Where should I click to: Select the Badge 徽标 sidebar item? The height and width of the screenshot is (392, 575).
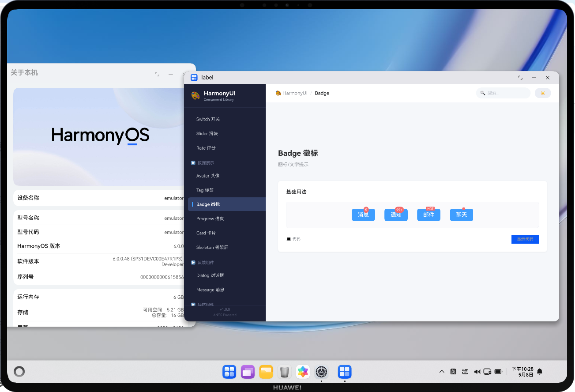click(x=227, y=204)
